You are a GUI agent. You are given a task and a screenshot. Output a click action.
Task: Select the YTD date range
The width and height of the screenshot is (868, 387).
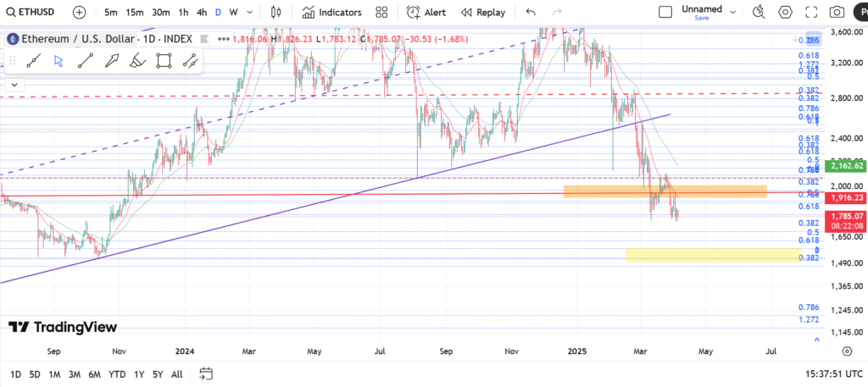click(x=118, y=373)
